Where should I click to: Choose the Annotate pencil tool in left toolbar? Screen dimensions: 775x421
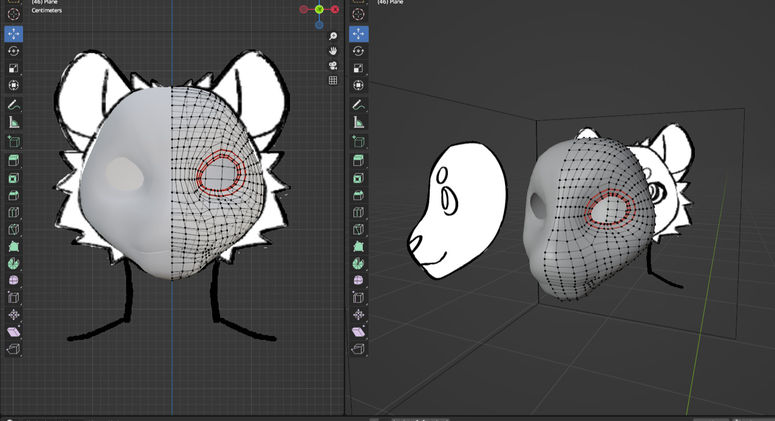(13, 105)
